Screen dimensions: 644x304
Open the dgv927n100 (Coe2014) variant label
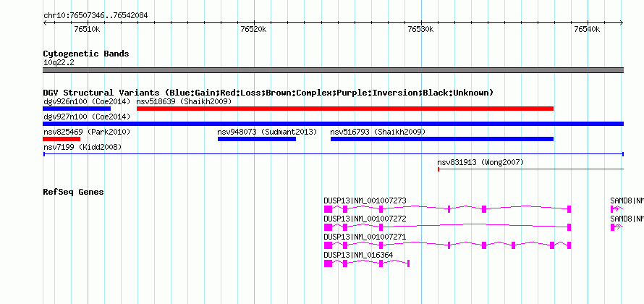(x=87, y=117)
